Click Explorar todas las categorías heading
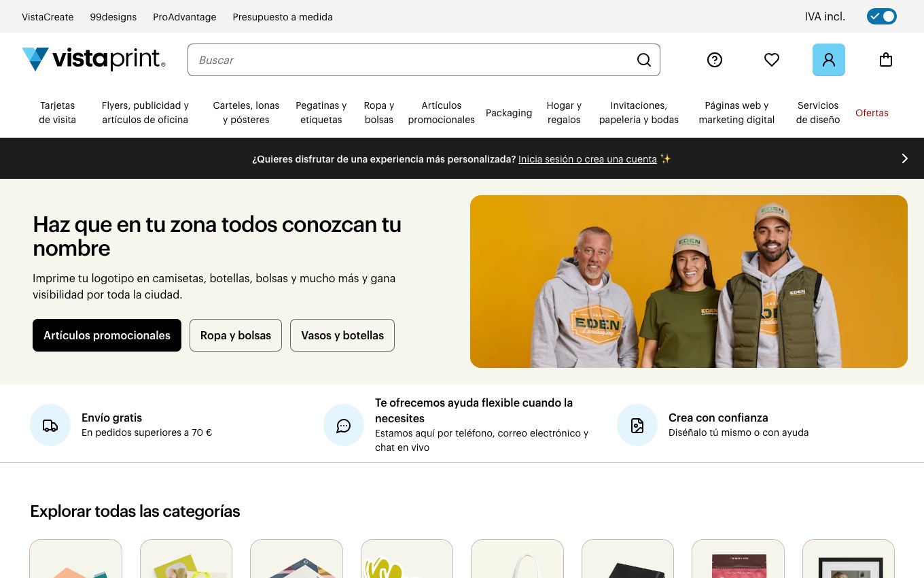Screen dimensions: 924x578 (x=135, y=511)
